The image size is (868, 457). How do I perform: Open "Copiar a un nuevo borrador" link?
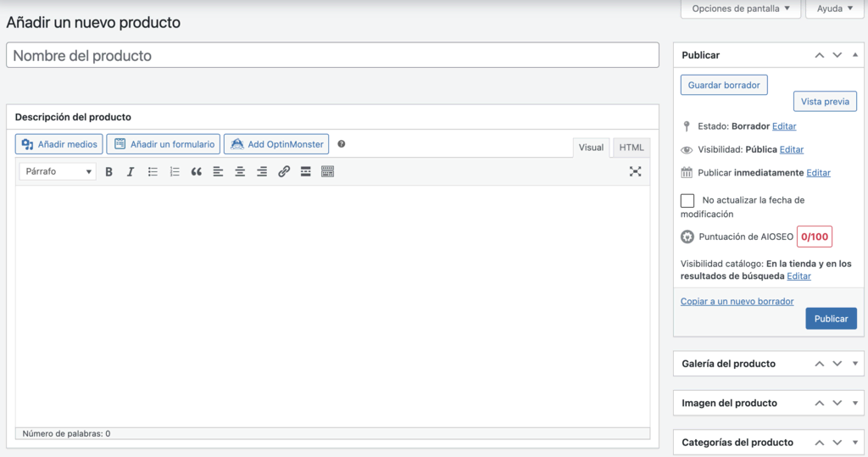(x=737, y=301)
